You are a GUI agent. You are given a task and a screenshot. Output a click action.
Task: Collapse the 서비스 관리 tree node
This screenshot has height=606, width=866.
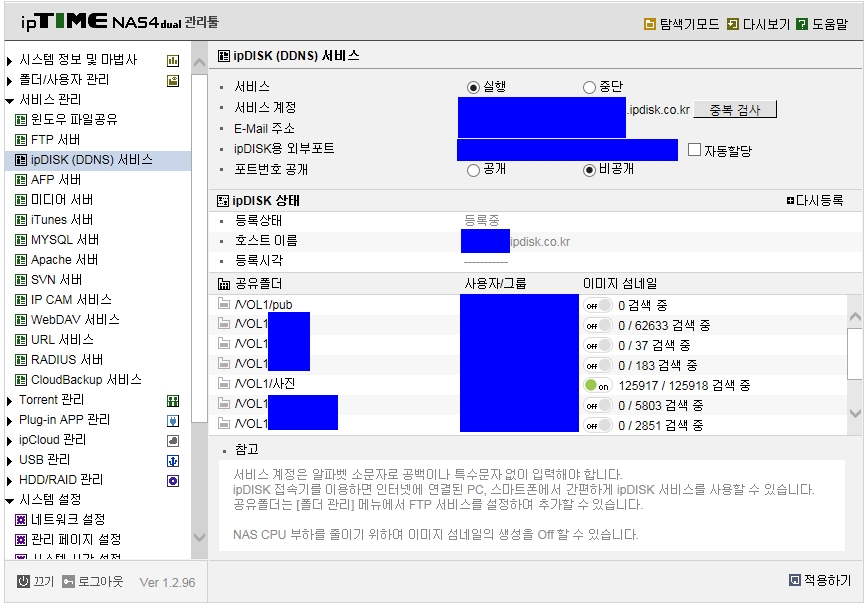[9, 101]
